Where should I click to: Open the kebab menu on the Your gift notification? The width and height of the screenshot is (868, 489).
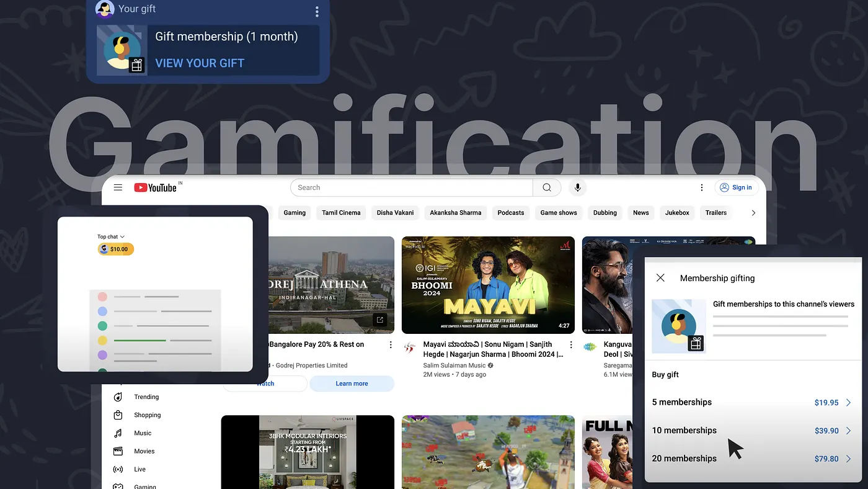[x=317, y=11]
